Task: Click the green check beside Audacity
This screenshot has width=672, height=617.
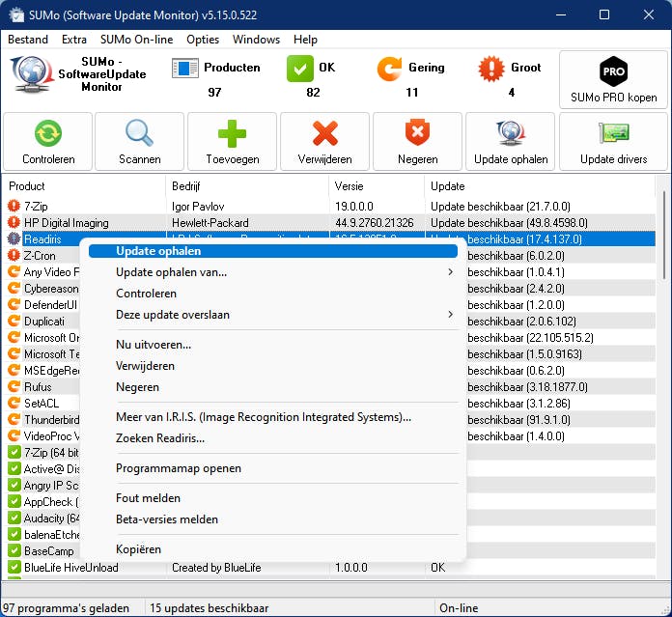Action: [14, 518]
